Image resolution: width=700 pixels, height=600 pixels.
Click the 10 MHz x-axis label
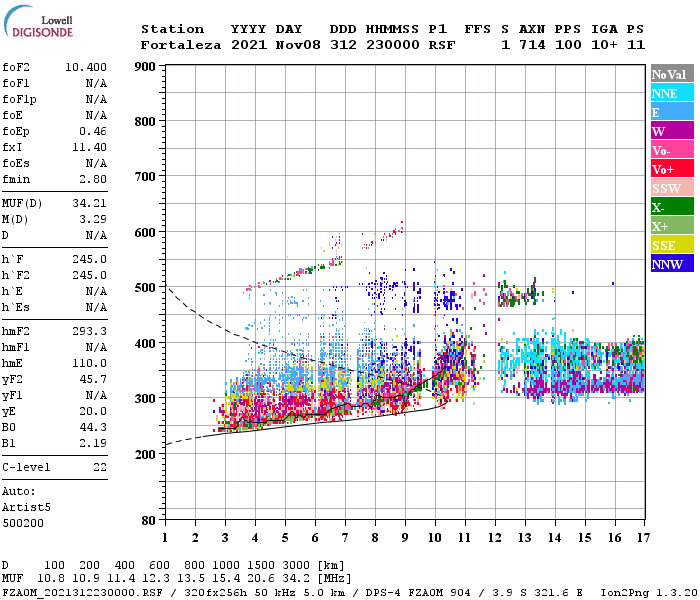point(435,538)
